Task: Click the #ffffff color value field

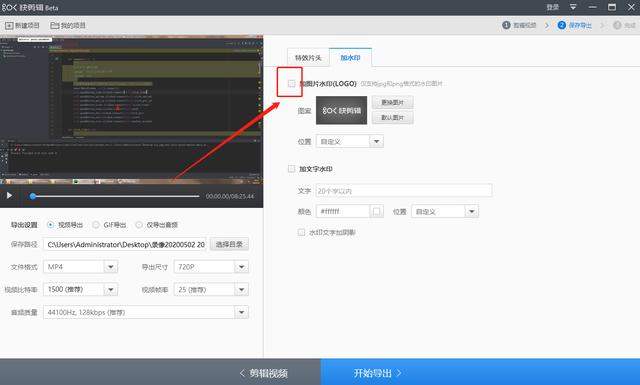Action: click(343, 211)
